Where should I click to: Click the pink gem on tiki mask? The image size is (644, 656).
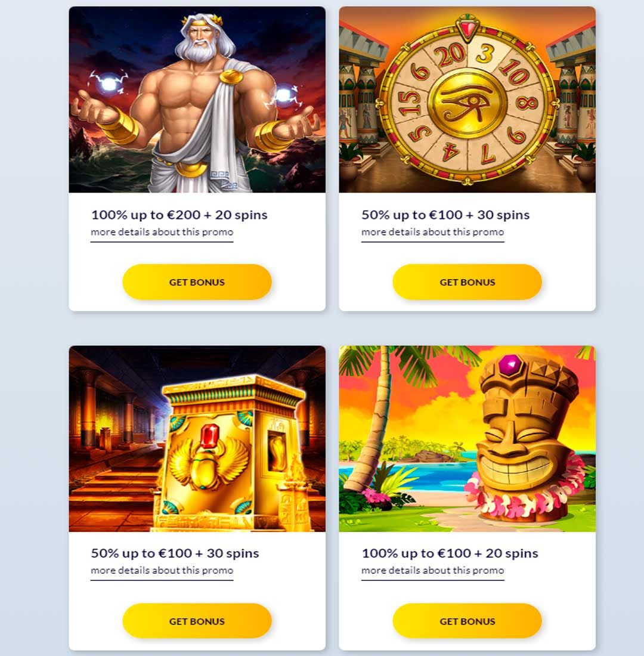pos(510,365)
